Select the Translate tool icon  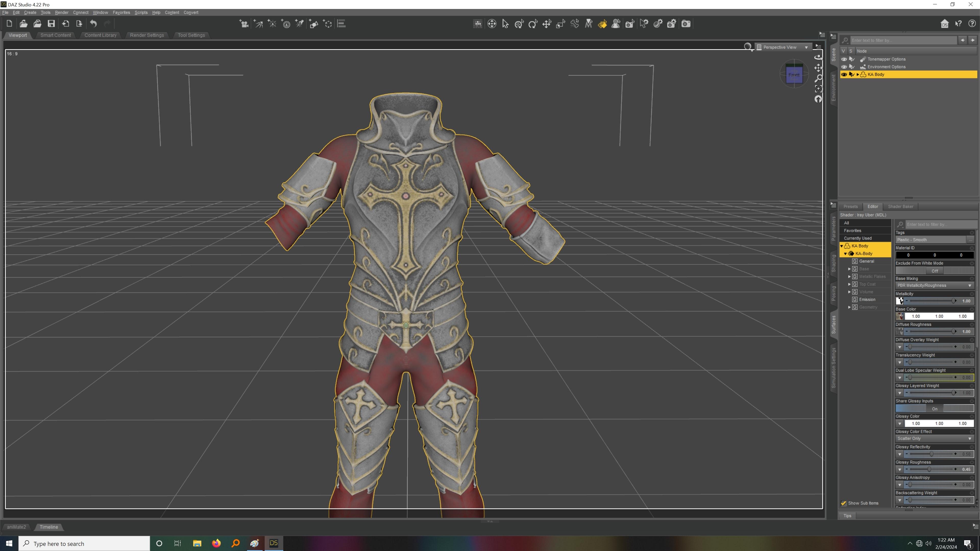click(x=547, y=24)
